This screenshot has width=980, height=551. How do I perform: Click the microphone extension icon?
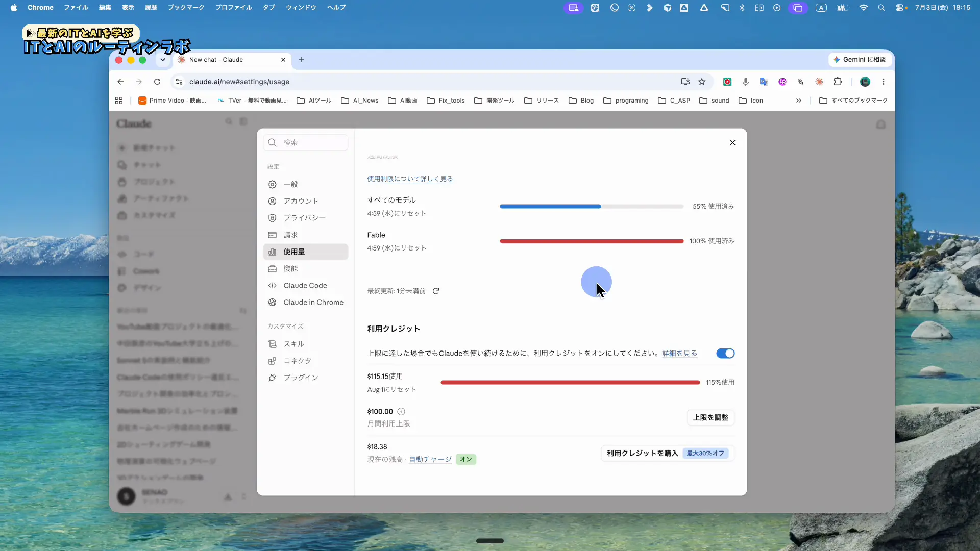[x=746, y=82]
